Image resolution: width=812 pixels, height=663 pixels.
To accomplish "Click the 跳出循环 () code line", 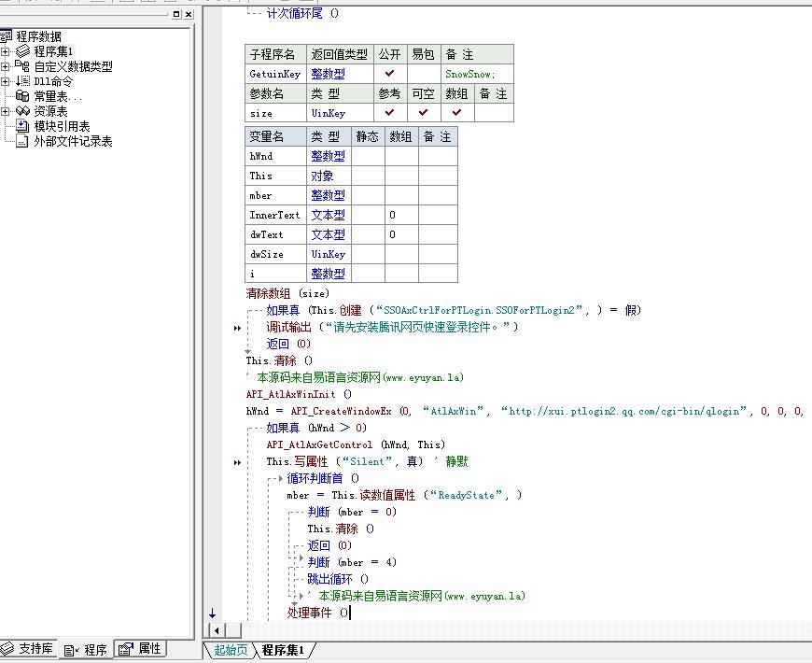I will coord(338,579).
